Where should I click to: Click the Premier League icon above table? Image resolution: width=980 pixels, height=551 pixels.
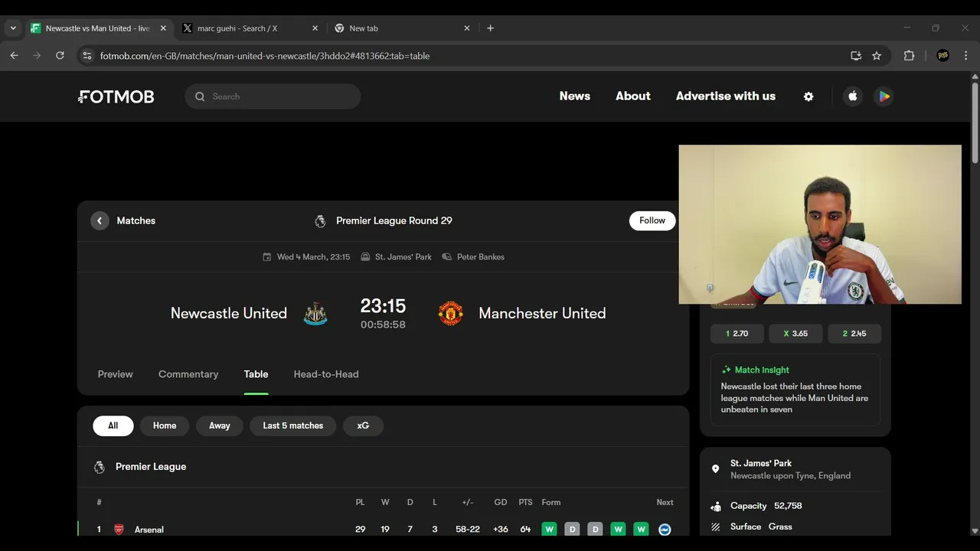point(100,467)
